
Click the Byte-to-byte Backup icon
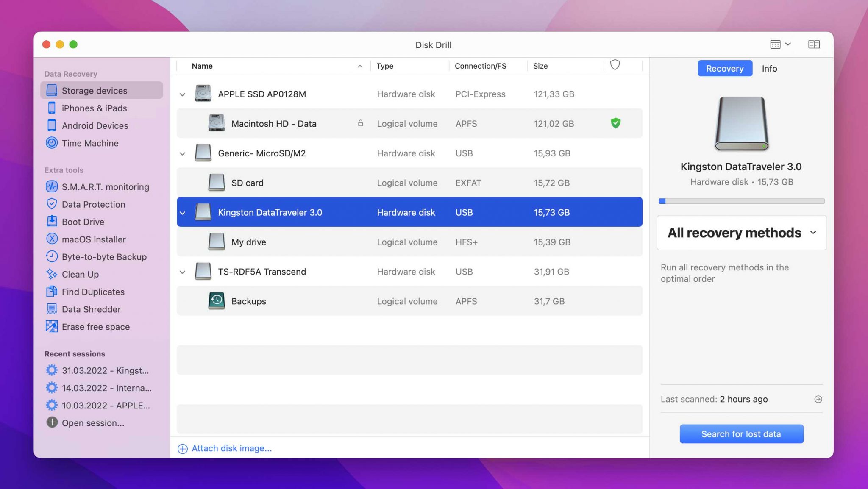click(52, 257)
